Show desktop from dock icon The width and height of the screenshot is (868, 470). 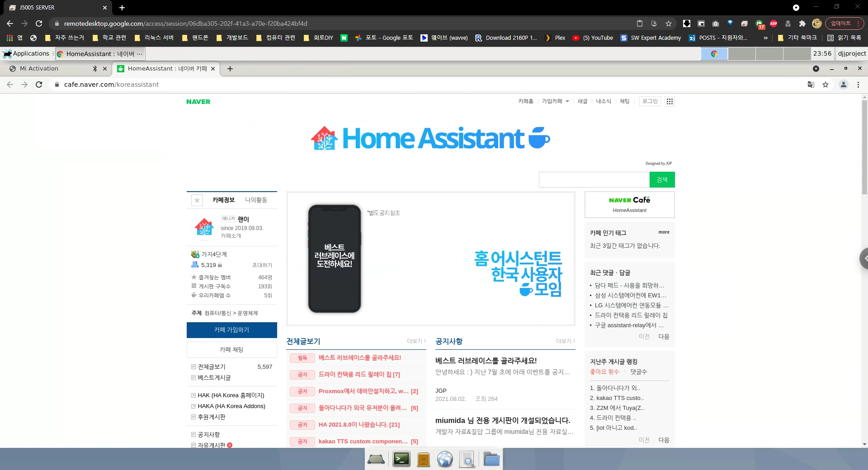pyautogui.click(x=376, y=460)
